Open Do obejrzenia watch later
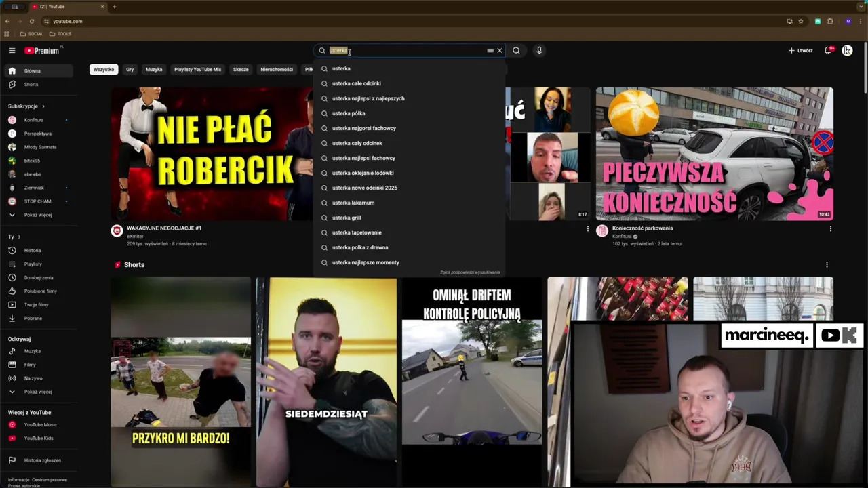 coord(40,277)
